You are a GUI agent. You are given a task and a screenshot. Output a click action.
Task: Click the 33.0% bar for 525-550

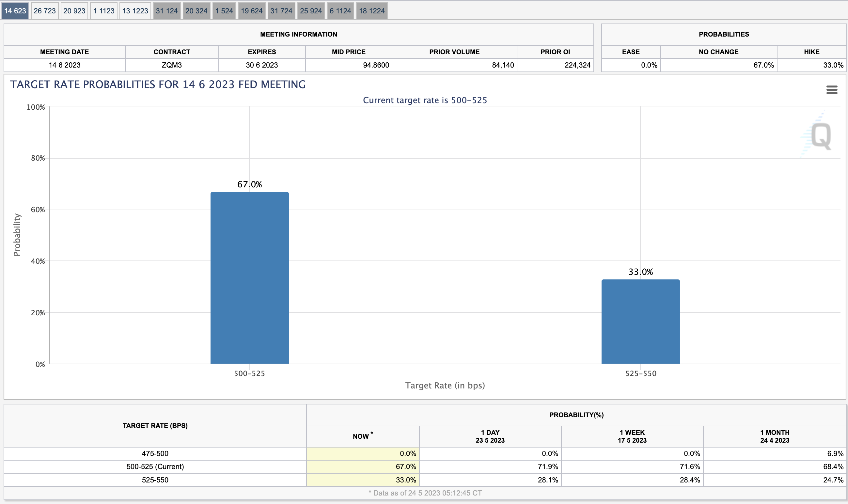(x=640, y=321)
